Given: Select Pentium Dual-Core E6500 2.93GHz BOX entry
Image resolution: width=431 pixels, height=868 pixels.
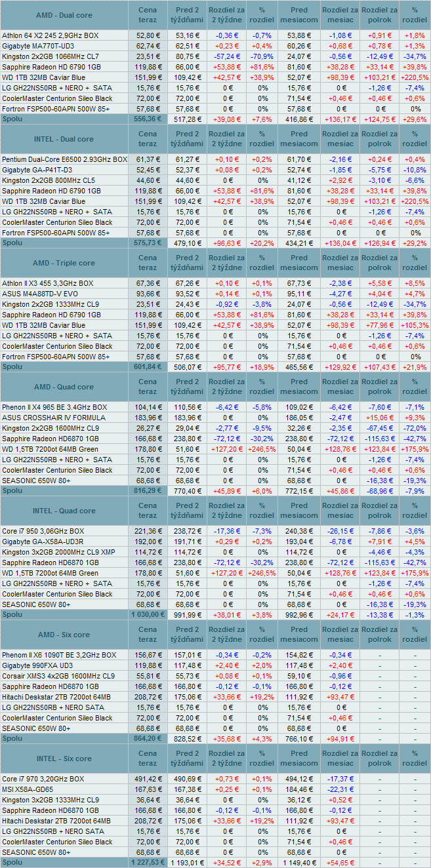Looking at the screenshot, I should click(x=64, y=159).
